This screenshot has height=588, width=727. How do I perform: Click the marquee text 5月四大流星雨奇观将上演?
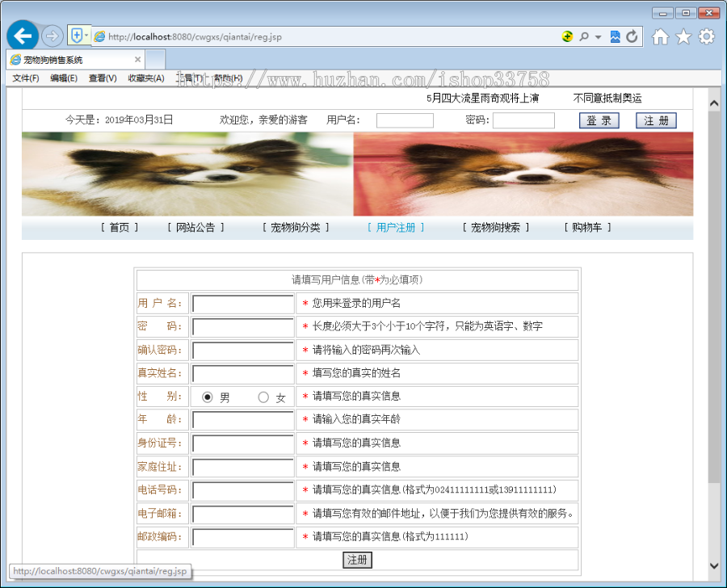pyautogui.click(x=483, y=99)
